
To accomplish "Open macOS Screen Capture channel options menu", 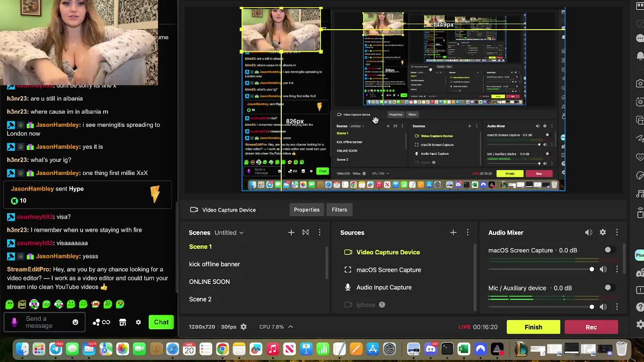I will [617, 269].
